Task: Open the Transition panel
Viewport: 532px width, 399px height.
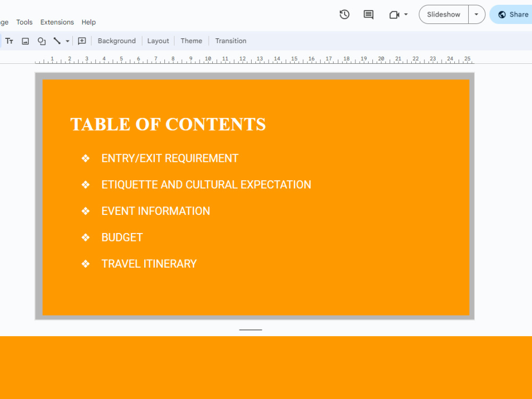Action: click(231, 41)
